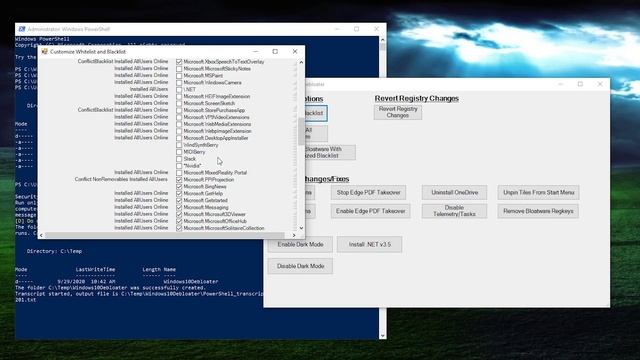Maximize the Administrator PowerShell window
This screenshot has height=360, width=640.
tap(356, 29)
